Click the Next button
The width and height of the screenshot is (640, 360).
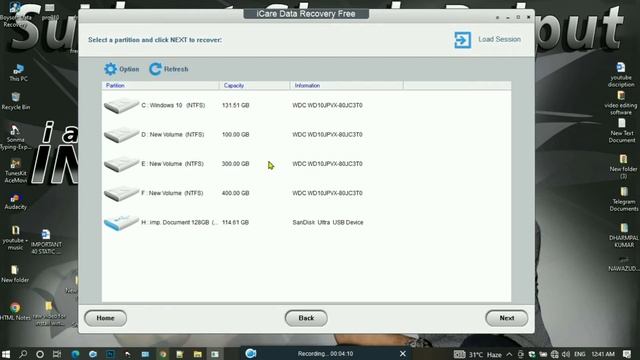pos(507,318)
